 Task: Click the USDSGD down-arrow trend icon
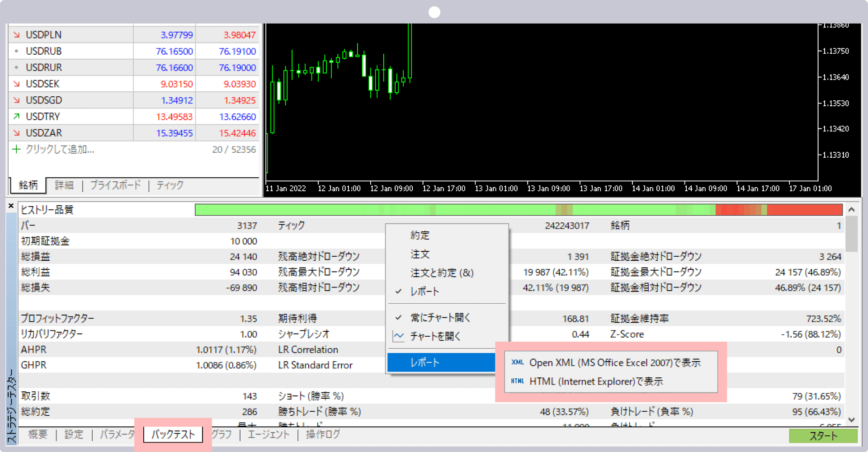pyautogui.click(x=17, y=100)
